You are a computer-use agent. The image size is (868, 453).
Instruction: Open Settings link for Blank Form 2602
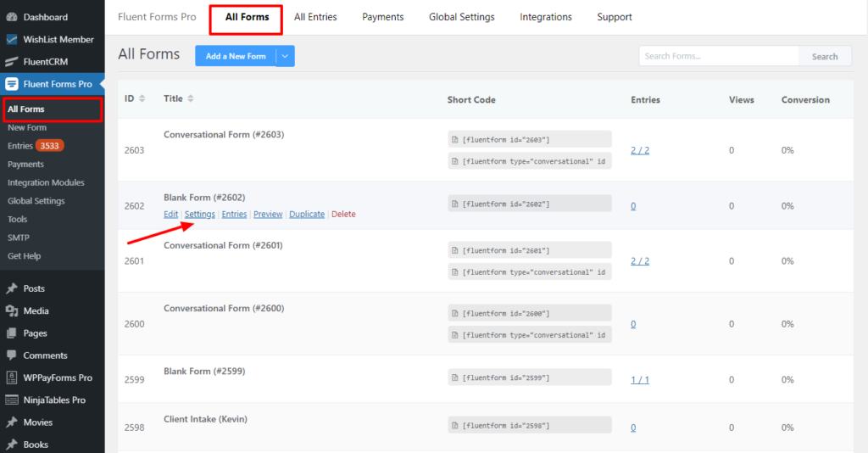[200, 215]
